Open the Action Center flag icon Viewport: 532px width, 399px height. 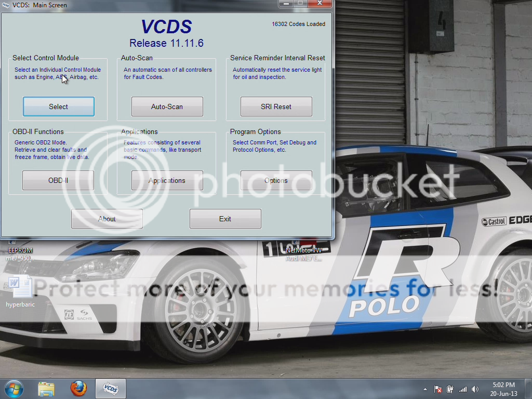(x=438, y=389)
